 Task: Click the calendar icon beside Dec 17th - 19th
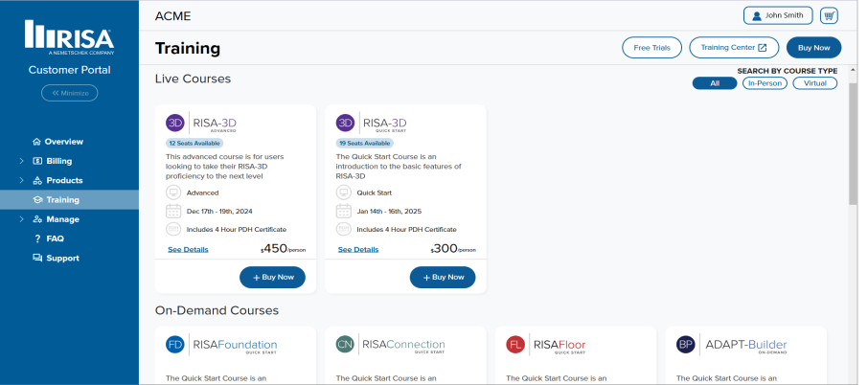point(173,212)
